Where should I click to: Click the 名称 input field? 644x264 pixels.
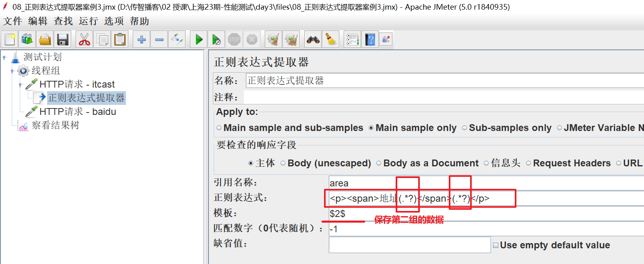click(445, 80)
